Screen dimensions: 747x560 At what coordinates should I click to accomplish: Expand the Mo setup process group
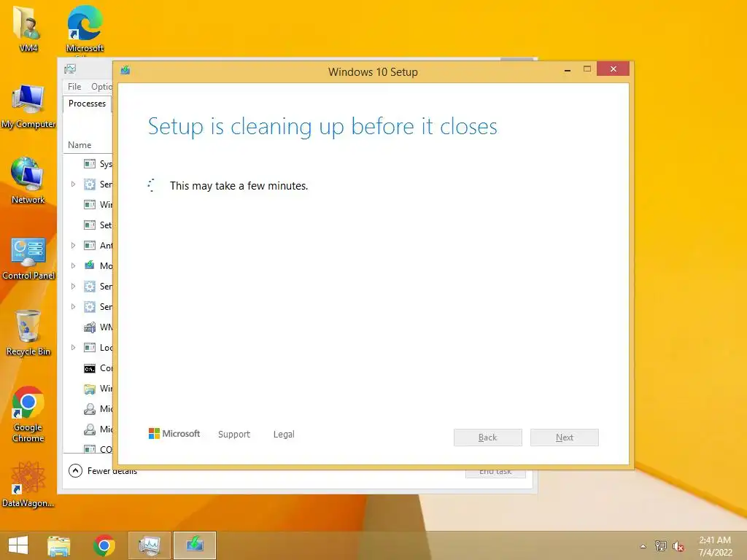click(74, 266)
